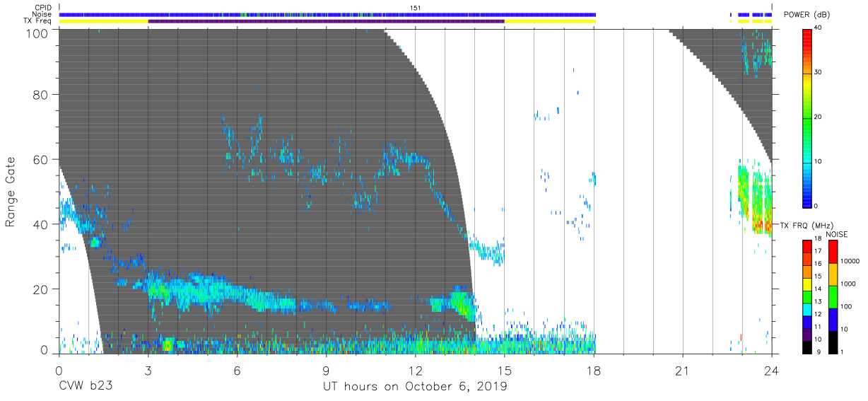Click the "CVW b23" radar beam label
Viewport: 868px width, 401px height.
coord(86,387)
